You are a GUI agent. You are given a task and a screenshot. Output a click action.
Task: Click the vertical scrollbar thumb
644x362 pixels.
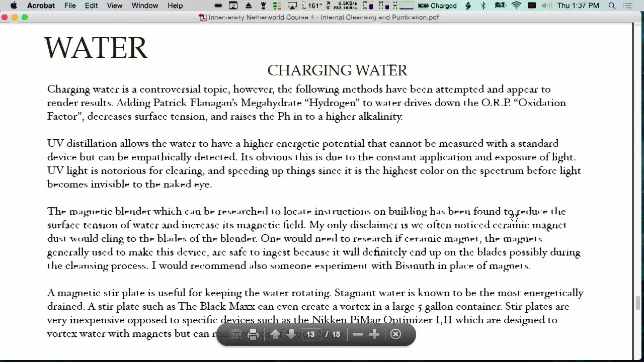click(638, 303)
